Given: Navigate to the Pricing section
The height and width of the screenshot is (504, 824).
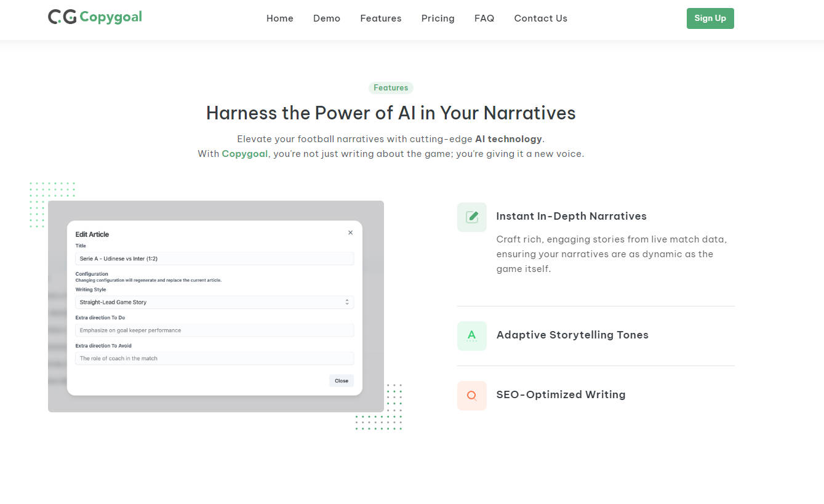Looking at the screenshot, I should pos(438,18).
